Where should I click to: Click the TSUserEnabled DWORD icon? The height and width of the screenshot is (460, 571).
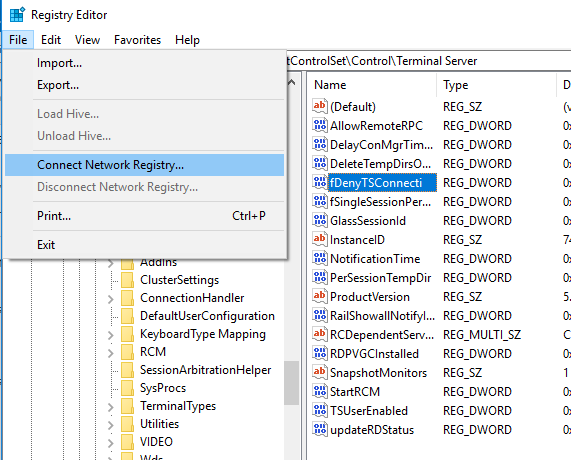320,410
